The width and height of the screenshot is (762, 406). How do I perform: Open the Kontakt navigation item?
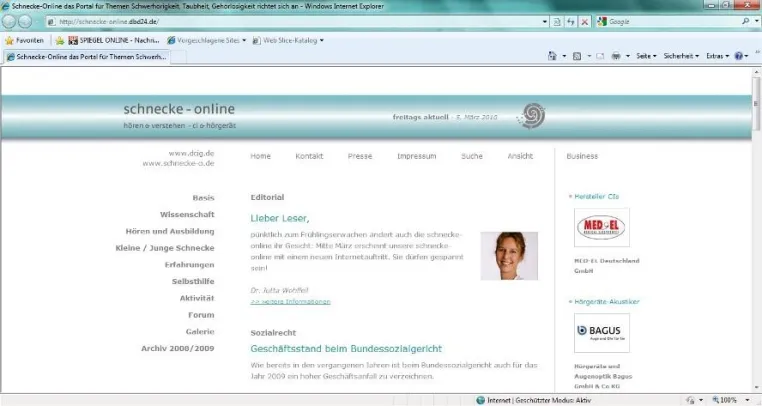click(x=309, y=156)
